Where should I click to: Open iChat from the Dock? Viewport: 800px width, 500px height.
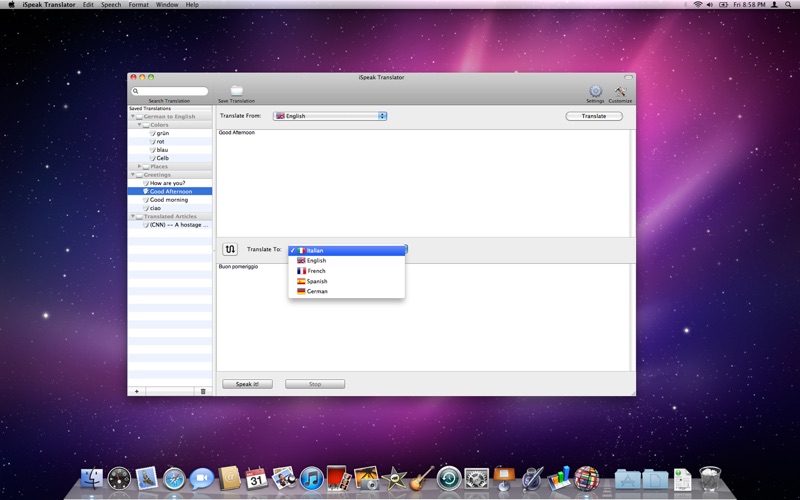click(202, 479)
